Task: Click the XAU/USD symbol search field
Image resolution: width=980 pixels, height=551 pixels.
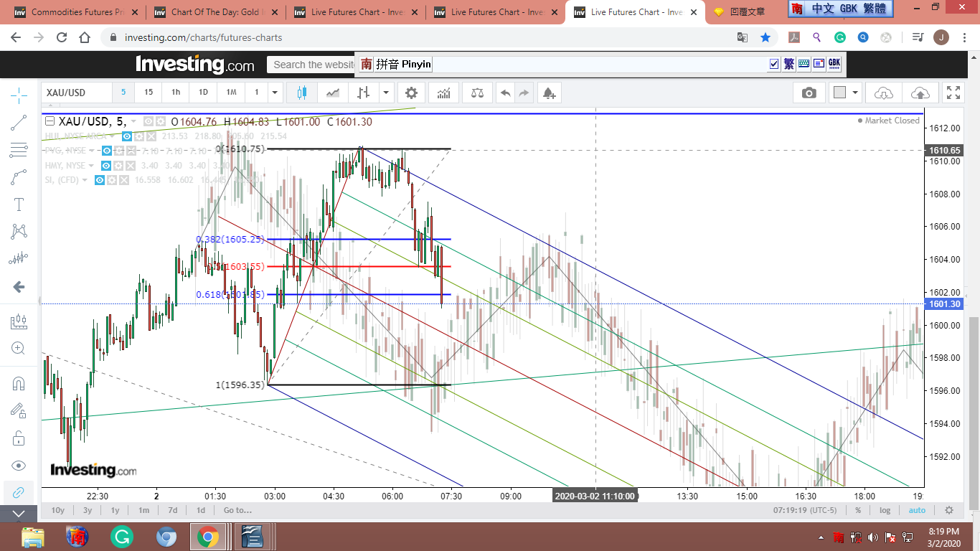Action: (x=76, y=93)
